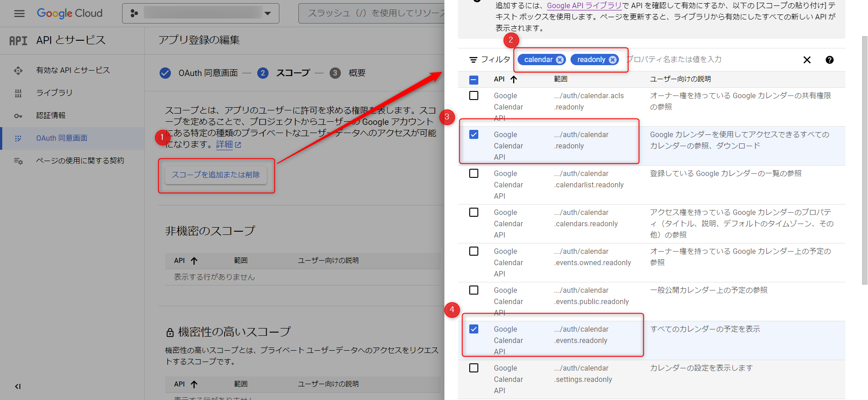Clear all filters with the X icon

click(x=807, y=60)
